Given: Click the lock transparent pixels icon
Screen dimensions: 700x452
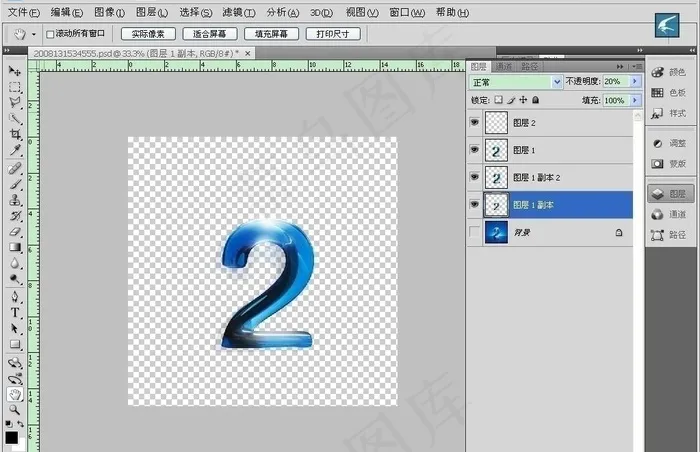Looking at the screenshot, I should (500, 101).
